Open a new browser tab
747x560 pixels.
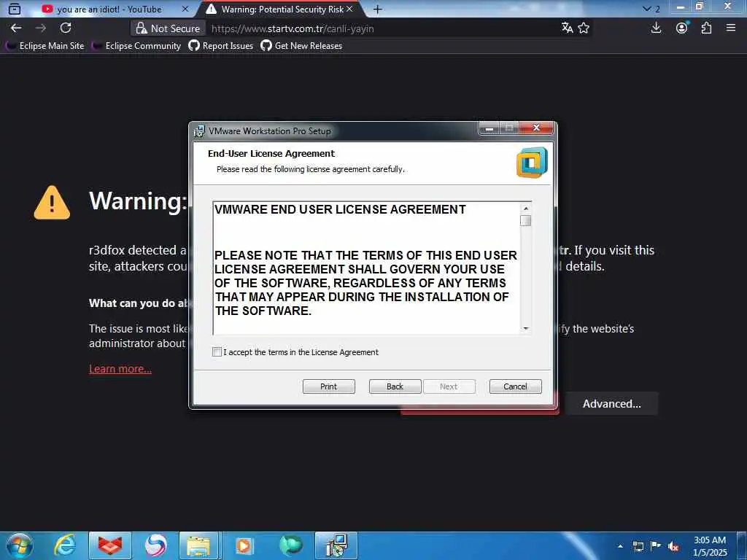click(x=377, y=9)
